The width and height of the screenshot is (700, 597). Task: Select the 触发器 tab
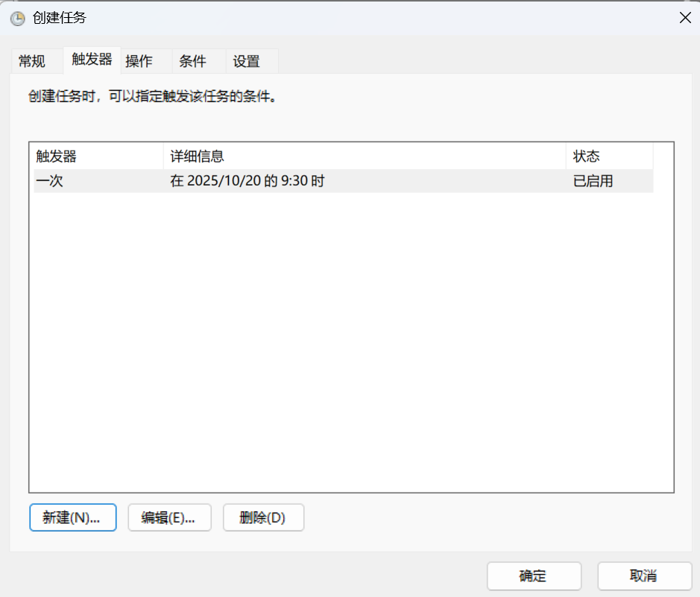[92, 60]
